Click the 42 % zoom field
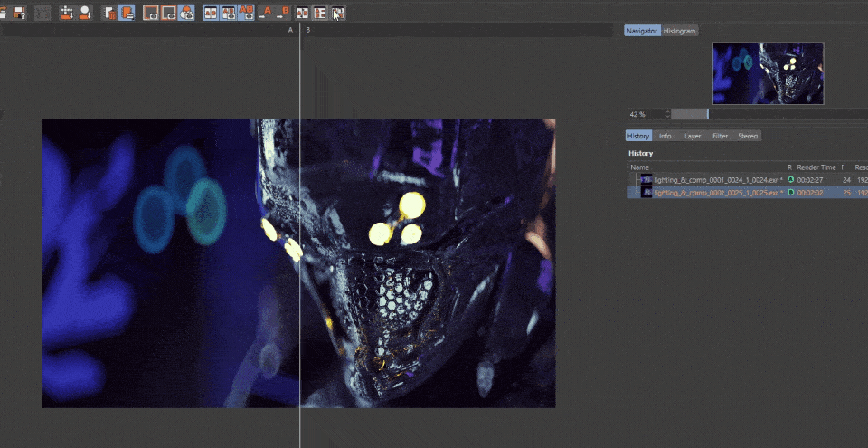868x448 pixels. pos(646,114)
